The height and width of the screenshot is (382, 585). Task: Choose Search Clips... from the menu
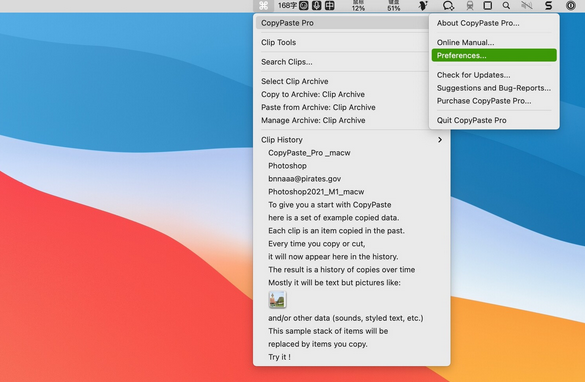342,62
